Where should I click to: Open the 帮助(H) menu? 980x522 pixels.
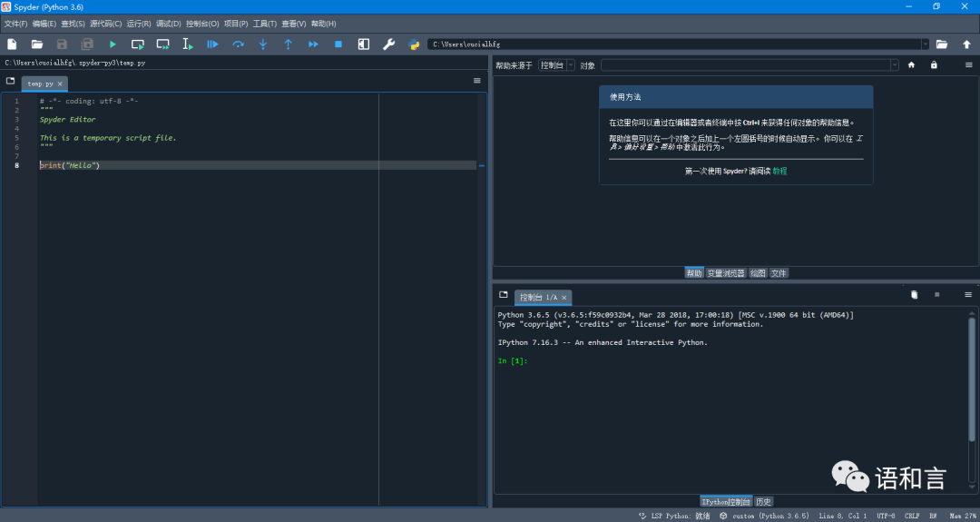coord(323,24)
